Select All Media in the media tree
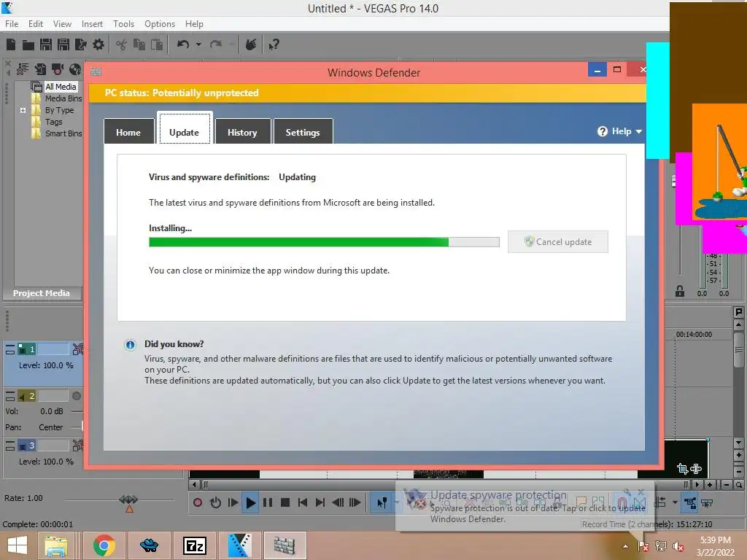747x560 pixels. coord(61,87)
